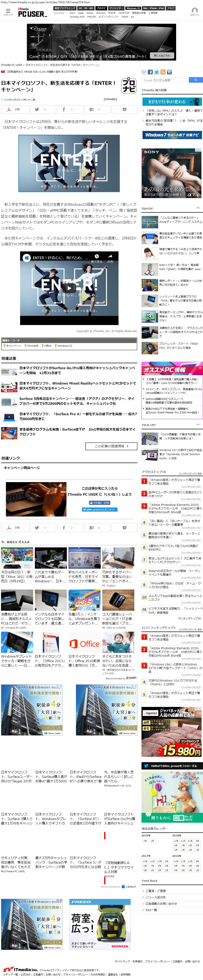Open the キャンペーン特設ページ link
203x980 pixels.
(21, 468)
